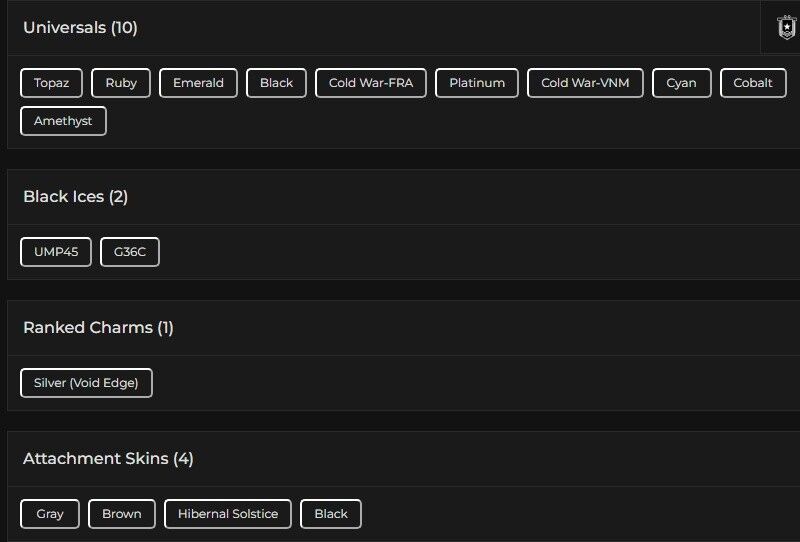Select the Platinum universal tag

click(x=477, y=83)
